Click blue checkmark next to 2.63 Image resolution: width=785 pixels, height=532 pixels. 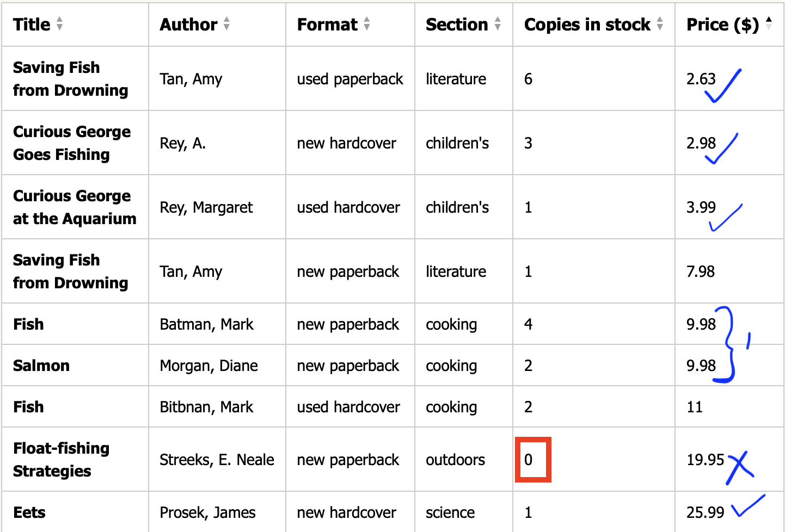tap(723, 87)
